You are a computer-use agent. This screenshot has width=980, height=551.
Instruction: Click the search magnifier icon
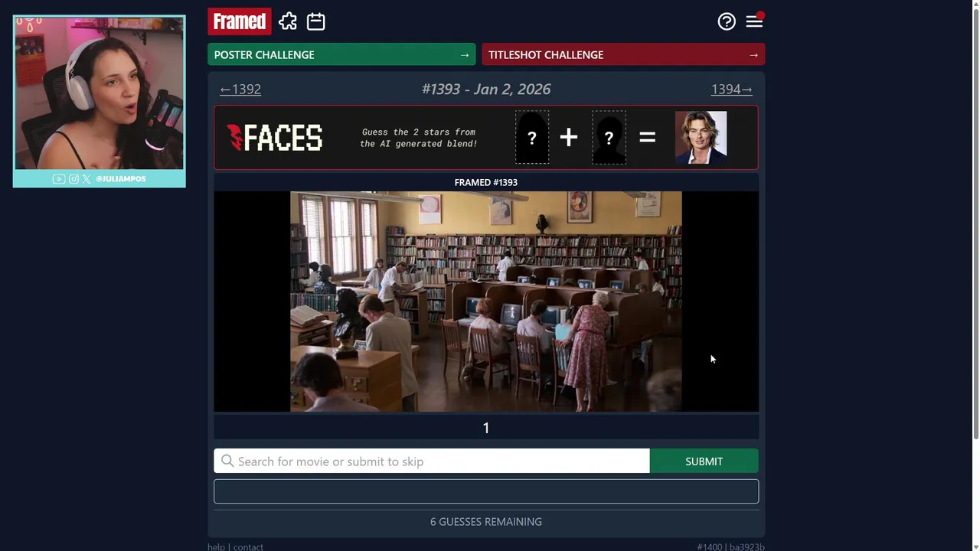pos(227,461)
